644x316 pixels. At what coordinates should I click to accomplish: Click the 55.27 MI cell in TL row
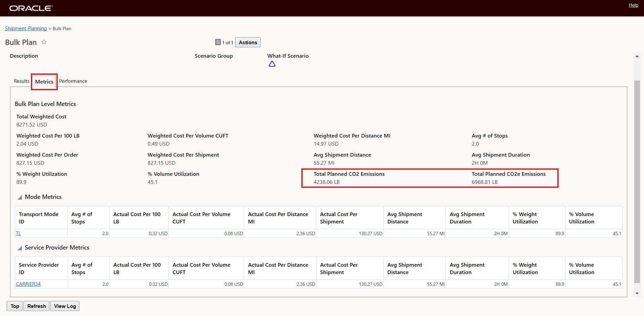[415, 233]
